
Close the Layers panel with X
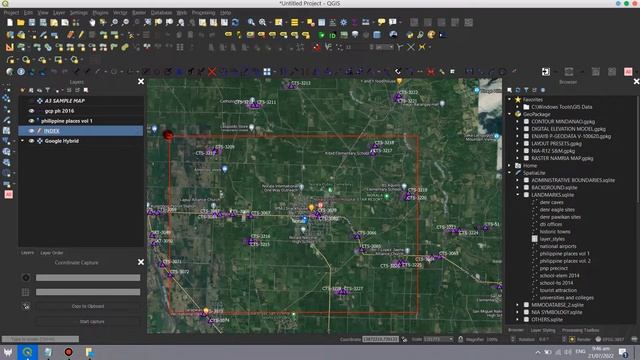pos(141,82)
